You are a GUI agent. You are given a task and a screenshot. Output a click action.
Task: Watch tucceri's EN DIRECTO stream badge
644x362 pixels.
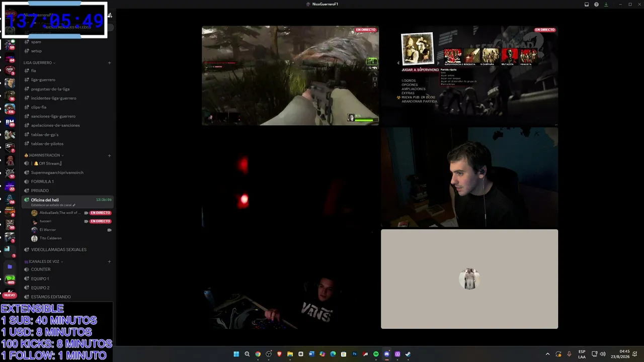[x=100, y=221]
